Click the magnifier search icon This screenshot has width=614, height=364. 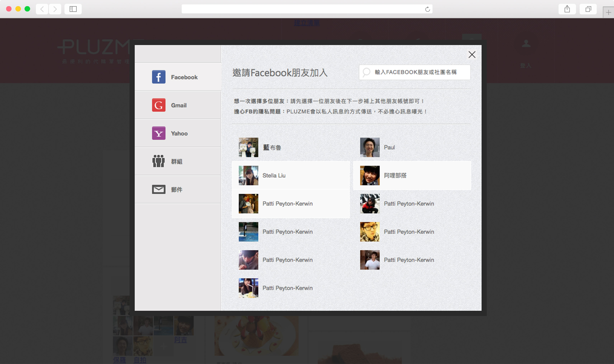(366, 72)
